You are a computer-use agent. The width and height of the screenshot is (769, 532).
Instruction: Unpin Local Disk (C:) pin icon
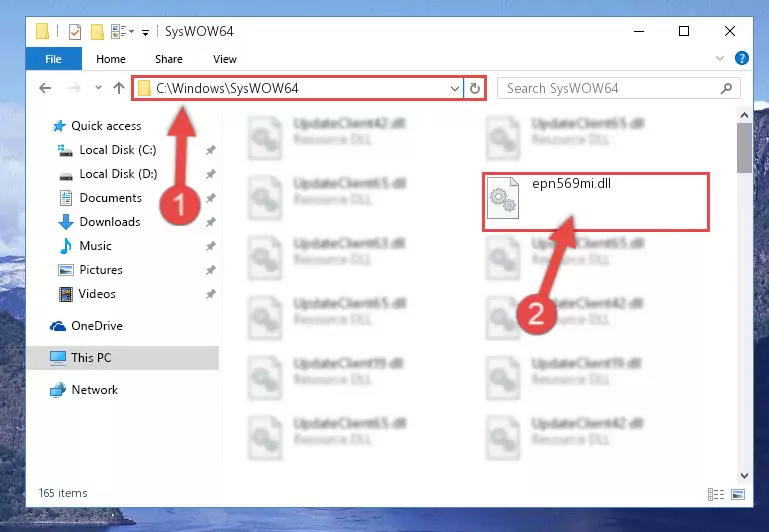click(x=210, y=150)
